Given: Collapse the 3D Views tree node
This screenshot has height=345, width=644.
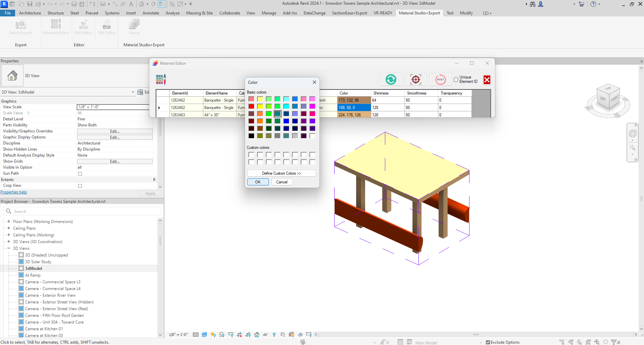Looking at the screenshot, I should 9,248.
